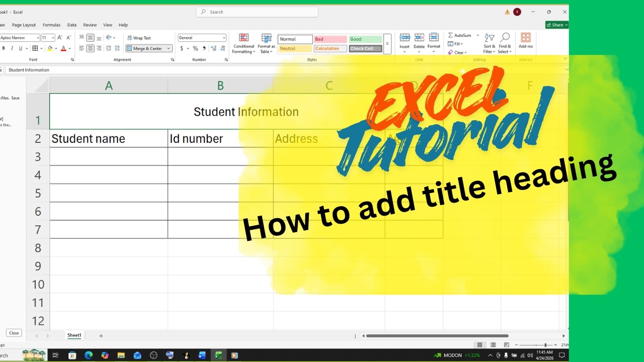Viewport: 644px width, 362px height.
Task: Apply red font color swatch
Action: 63,48
